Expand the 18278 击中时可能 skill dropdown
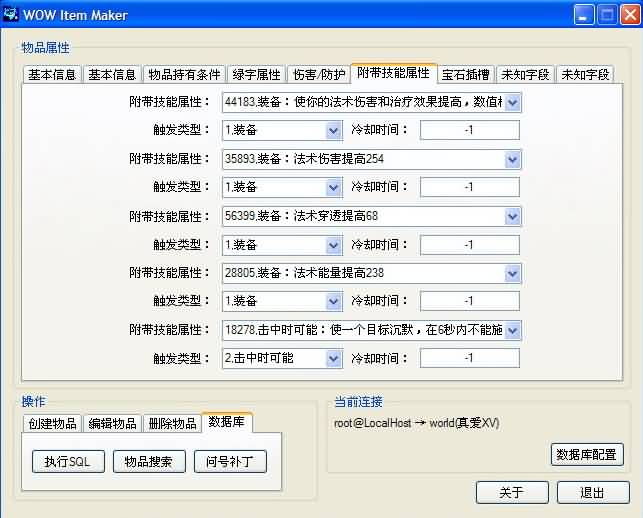This screenshot has height=518, width=643. [x=513, y=330]
